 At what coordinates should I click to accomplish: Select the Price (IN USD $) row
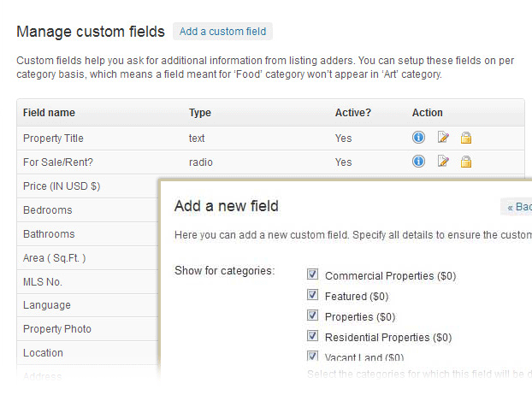click(87, 186)
